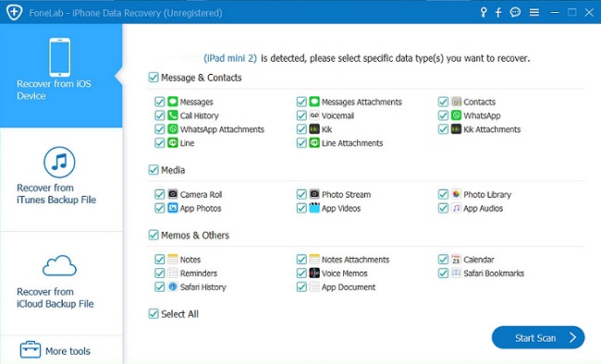This screenshot has height=364, width=601.
Task: Click the Calendar date icon
Action: pyautogui.click(x=456, y=259)
